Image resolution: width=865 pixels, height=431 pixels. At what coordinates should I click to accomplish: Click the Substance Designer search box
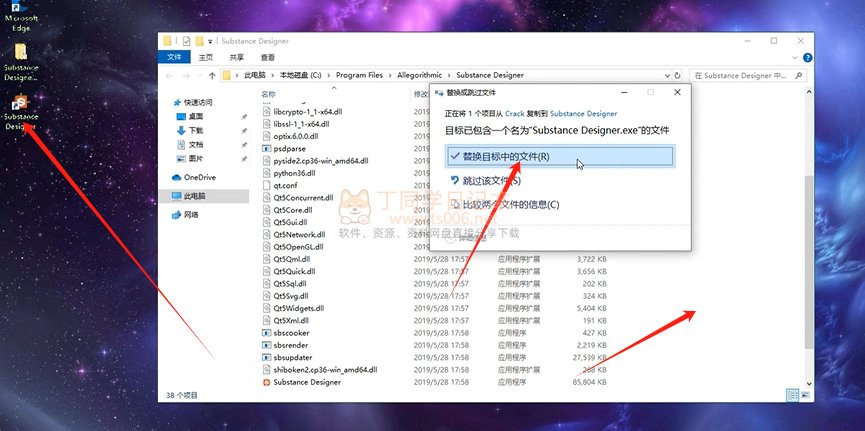click(747, 76)
